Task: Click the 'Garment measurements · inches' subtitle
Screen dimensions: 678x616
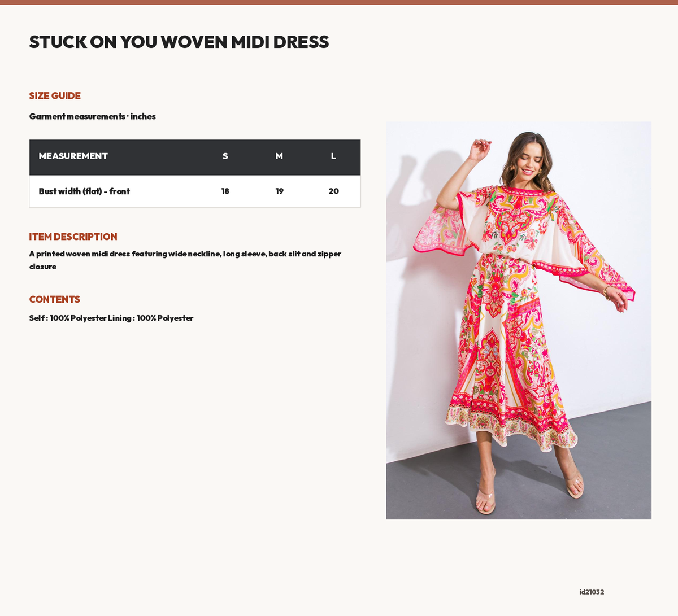Action: [93, 116]
